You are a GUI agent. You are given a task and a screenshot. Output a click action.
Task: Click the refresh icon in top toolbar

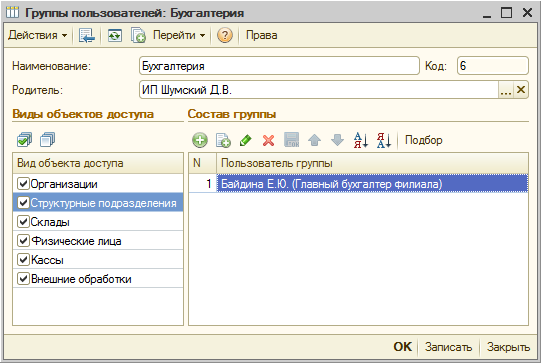tap(115, 35)
